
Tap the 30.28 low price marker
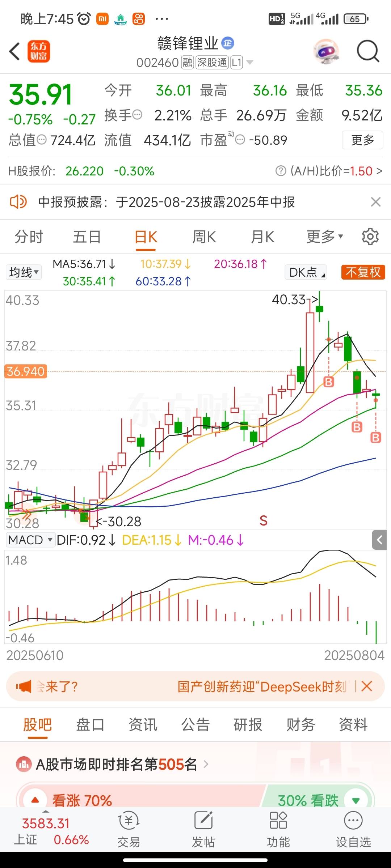click(118, 522)
